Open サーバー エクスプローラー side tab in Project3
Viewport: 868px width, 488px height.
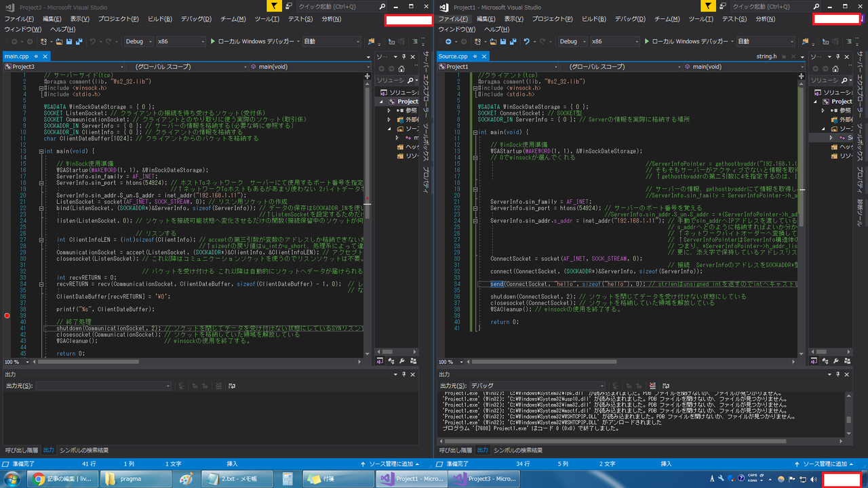point(426,85)
